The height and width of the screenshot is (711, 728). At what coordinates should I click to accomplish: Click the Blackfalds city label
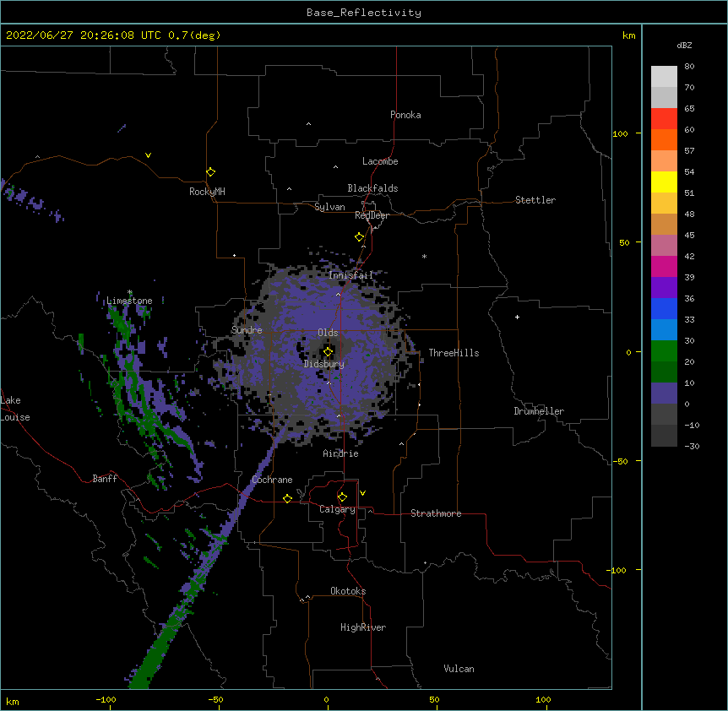click(x=372, y=188)
